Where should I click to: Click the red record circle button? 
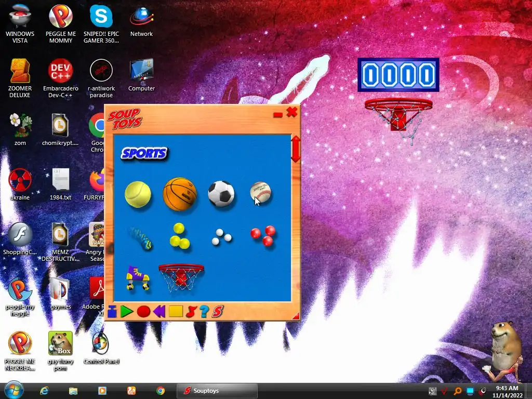[x=143, y=312]
